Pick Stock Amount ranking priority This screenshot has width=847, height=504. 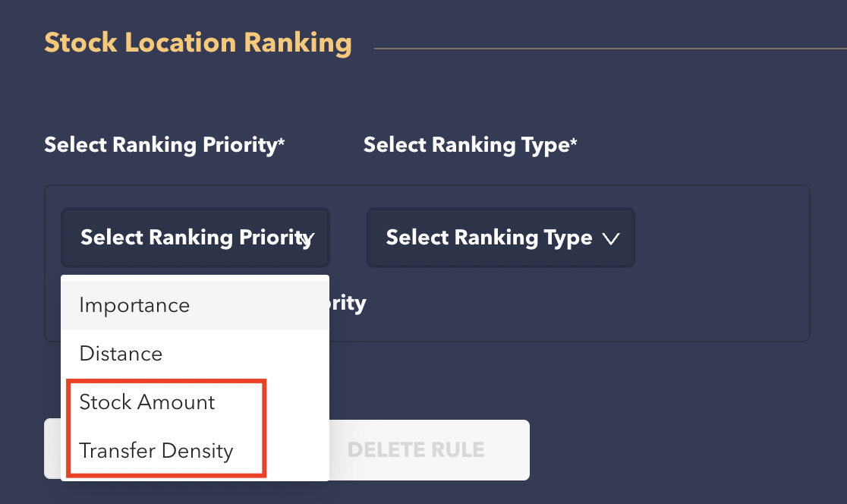[147, 402]
